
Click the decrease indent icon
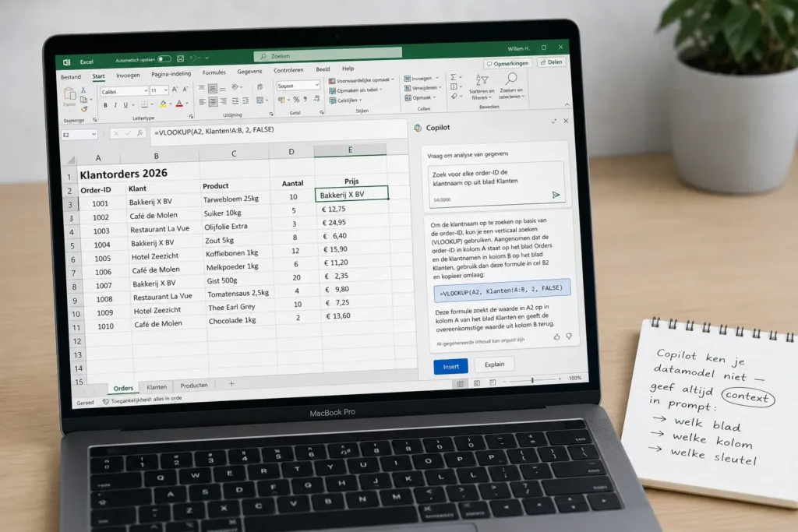pyautogui.click(x=235, y=101)
